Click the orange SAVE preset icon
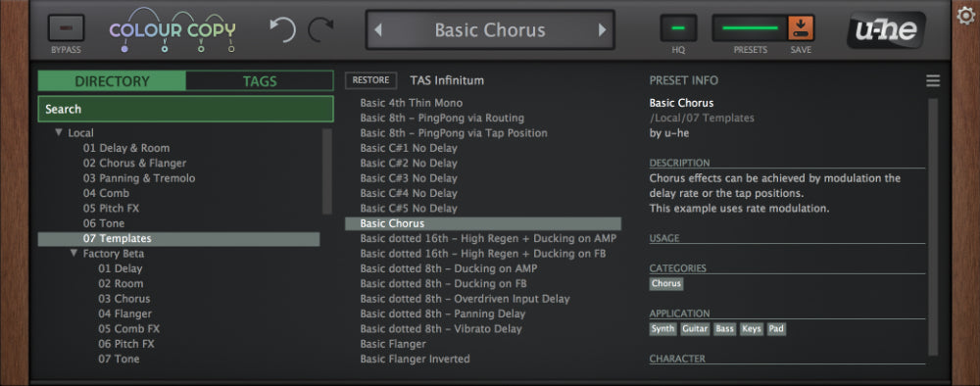The height and width of the screenshot is (386, 980). pos(801,28)
